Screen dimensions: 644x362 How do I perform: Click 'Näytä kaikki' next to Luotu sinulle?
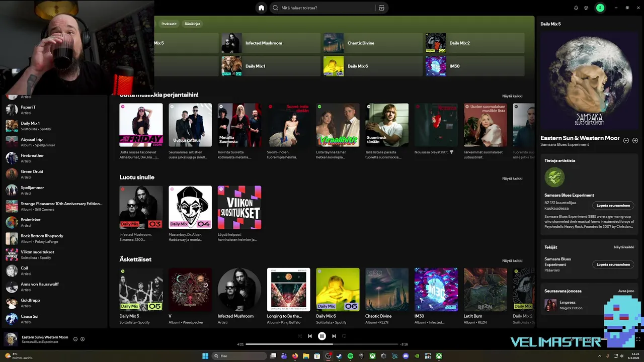click(x=512, y=178)
